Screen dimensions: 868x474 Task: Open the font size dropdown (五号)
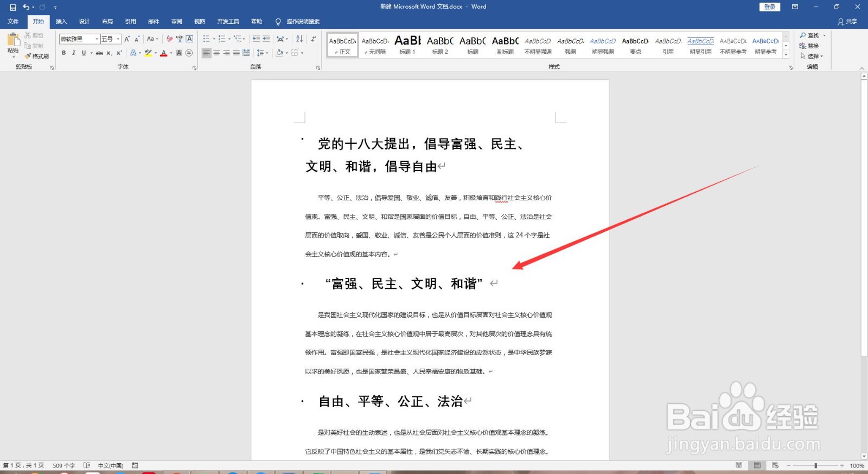[118, 39]
